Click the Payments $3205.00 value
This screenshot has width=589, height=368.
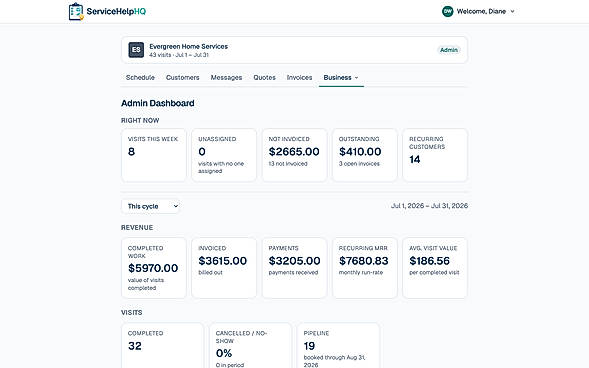[x=294, y=261]
